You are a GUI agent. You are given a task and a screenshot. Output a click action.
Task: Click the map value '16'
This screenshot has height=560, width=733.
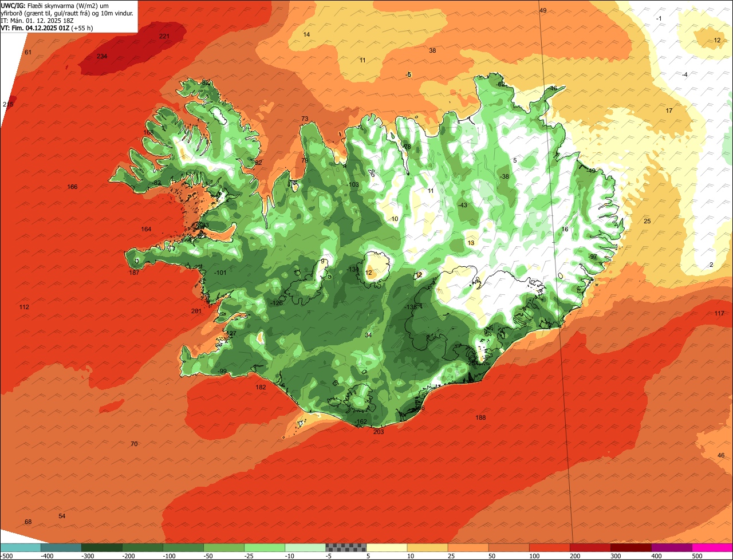565,229
